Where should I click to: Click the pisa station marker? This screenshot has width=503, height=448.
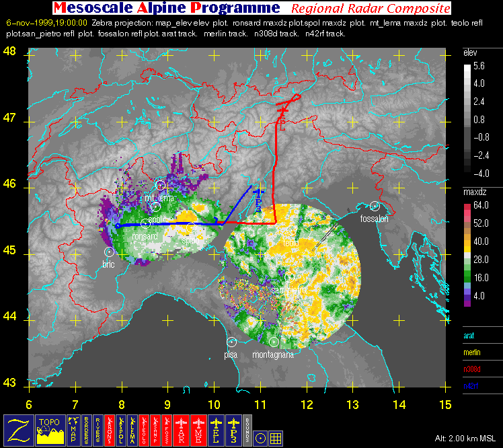coord(231,342)
